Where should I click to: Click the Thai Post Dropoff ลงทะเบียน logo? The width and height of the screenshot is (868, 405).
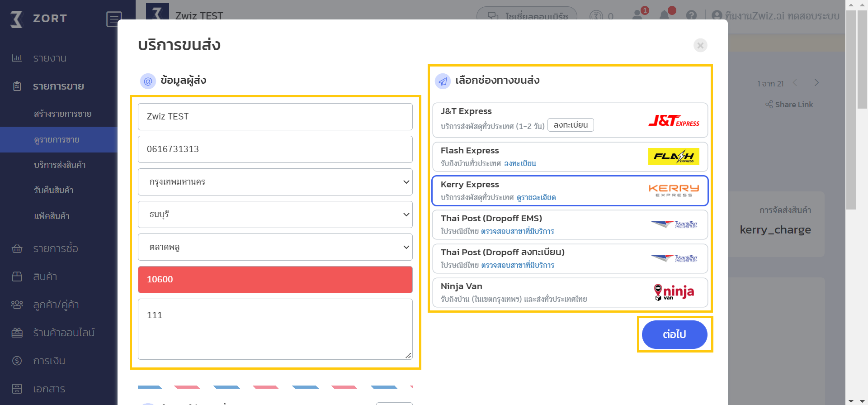(674, 258)
